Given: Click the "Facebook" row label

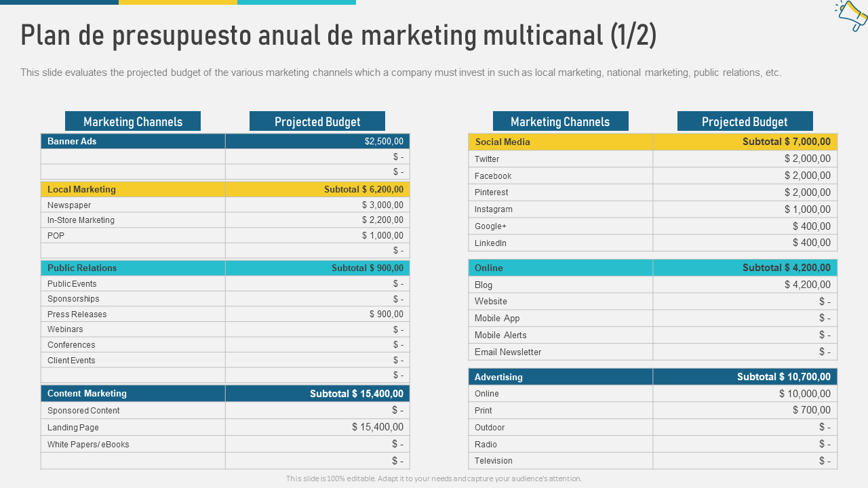Looking at the screenshot, I should coord(493,176).
